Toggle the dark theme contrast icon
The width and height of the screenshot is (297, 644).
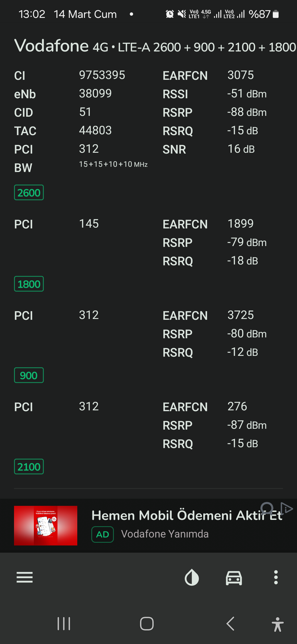click(x=192, y=577)
